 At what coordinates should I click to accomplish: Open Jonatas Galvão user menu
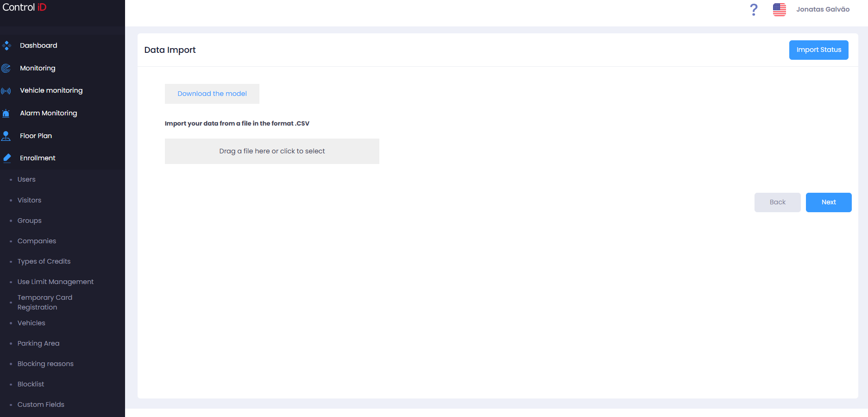[x=823, y=9]
